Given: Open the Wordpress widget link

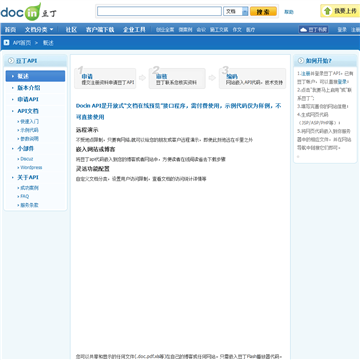Looking at the screenshot, I should 31,167.
